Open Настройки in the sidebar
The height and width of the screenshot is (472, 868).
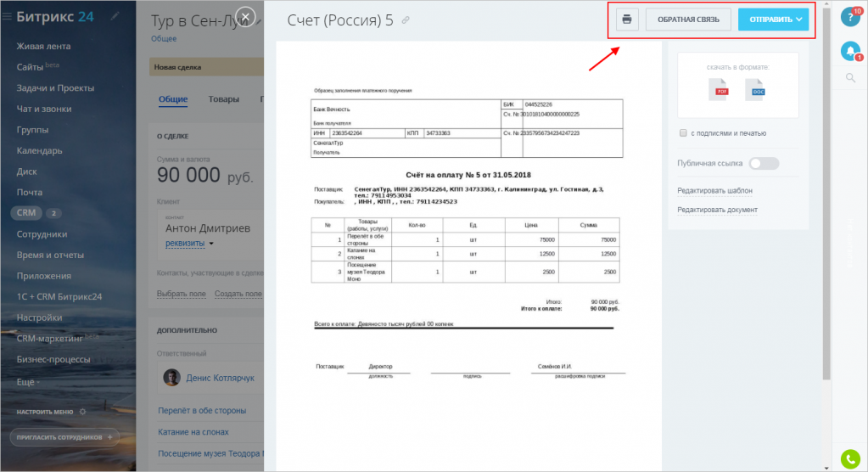click(x=39, y=318)
